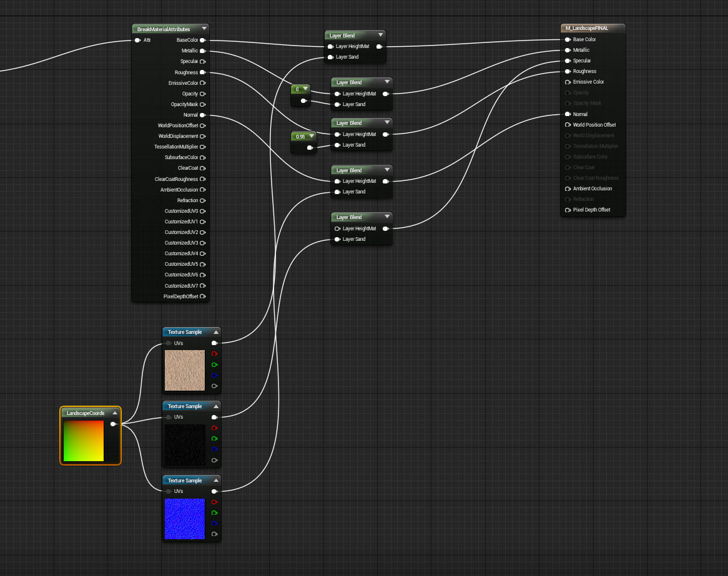Viewport: 728px width, 576px height.
Task: Collapse the sand Texture Sample node preview
Action: (216, 333)
